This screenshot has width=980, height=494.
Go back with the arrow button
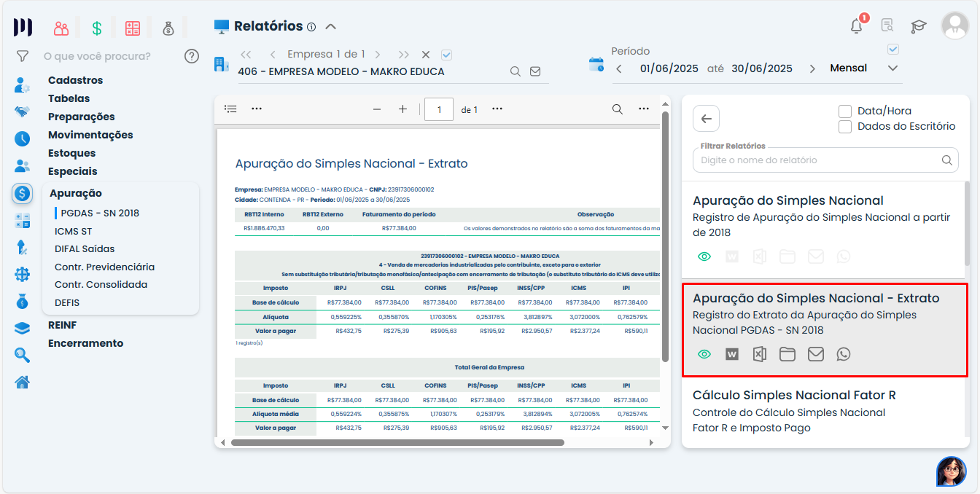706,119
